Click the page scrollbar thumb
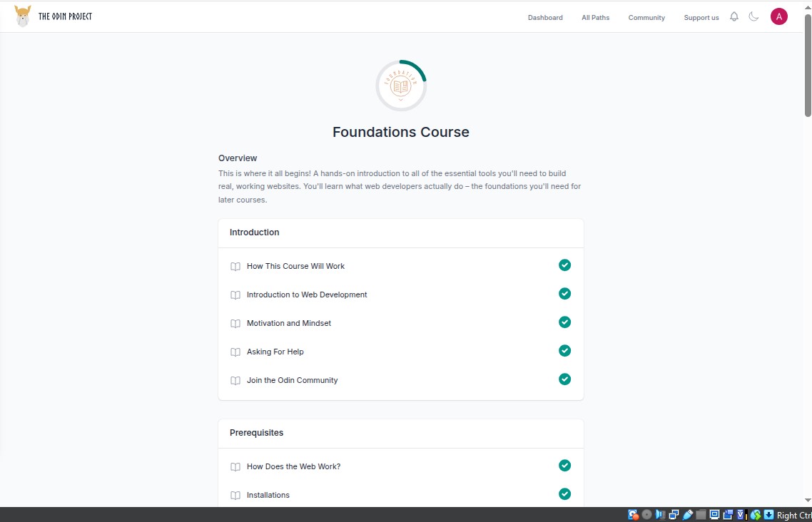Viewport: 812px width, 522px height. pos(807,65)
